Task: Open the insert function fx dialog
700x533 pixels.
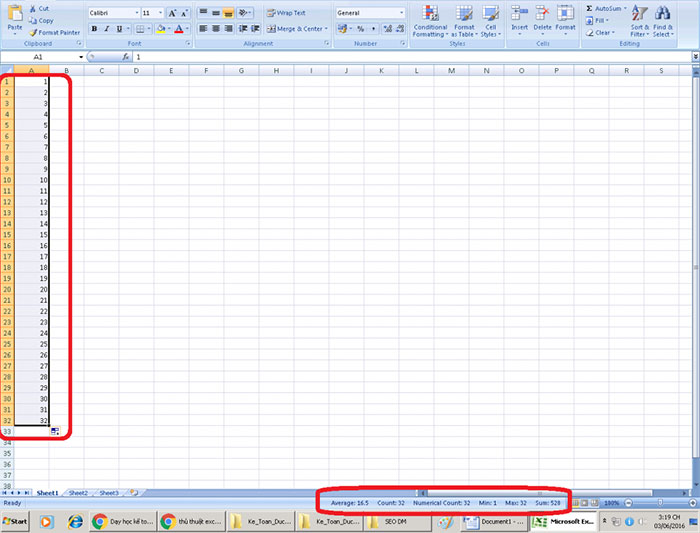Action: click(x=126, y=57)
